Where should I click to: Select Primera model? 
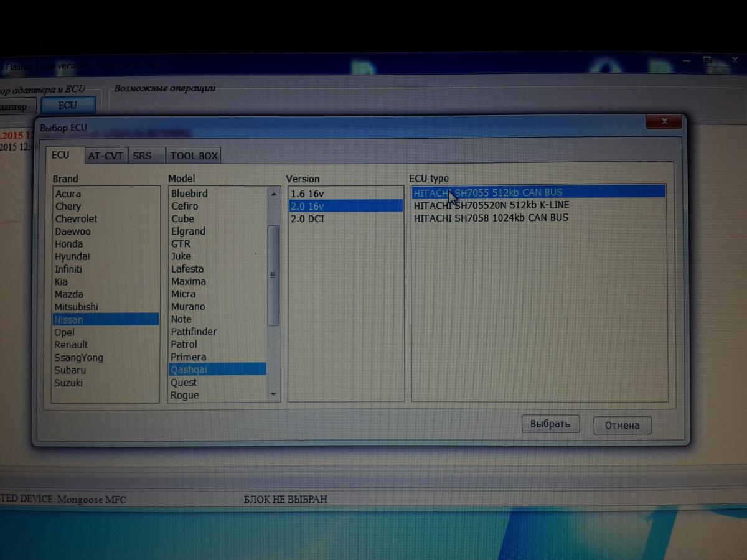click(218, 357)
